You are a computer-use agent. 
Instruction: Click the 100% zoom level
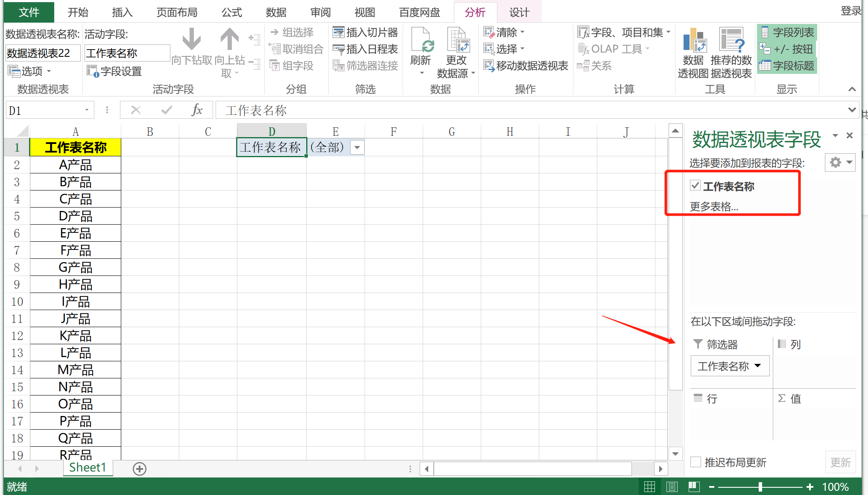coord(836,486)
